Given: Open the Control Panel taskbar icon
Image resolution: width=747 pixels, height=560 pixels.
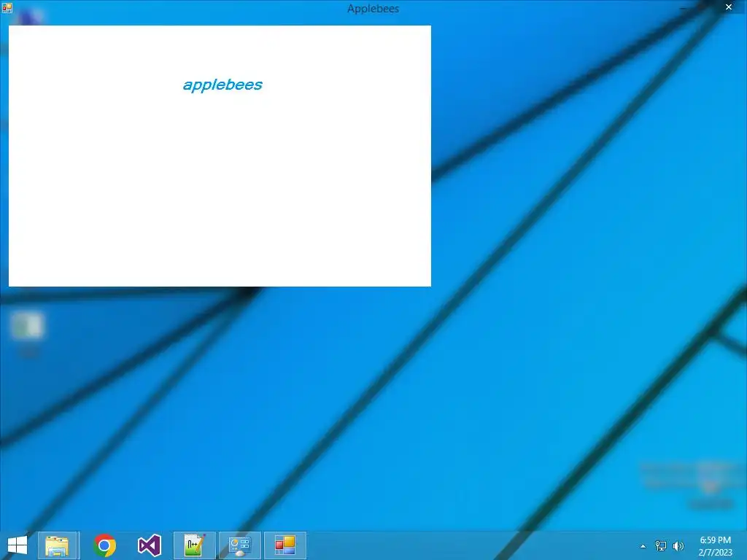Looking at the screenshot, I should (239, 545).
